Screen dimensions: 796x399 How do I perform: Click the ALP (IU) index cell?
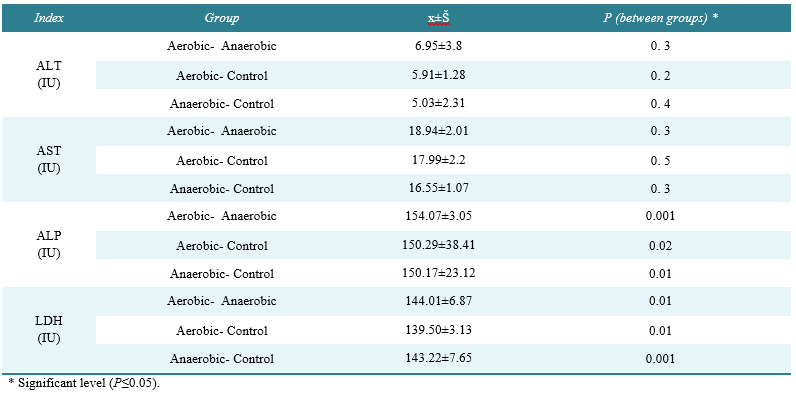pyautogui.click(x=49, y=244)
